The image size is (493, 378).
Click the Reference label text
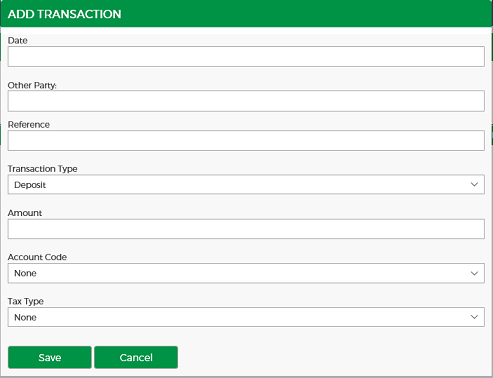click(x=29, y=125)
